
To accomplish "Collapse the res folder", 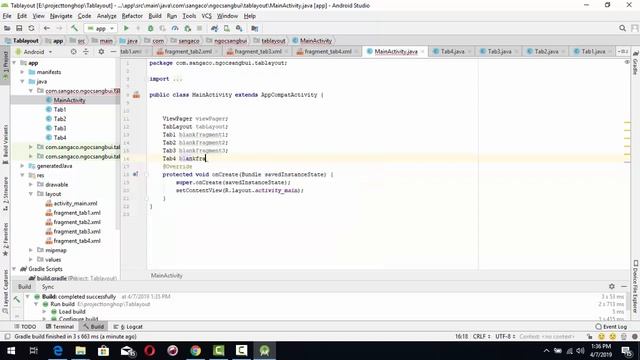I will tap(22, 175).
